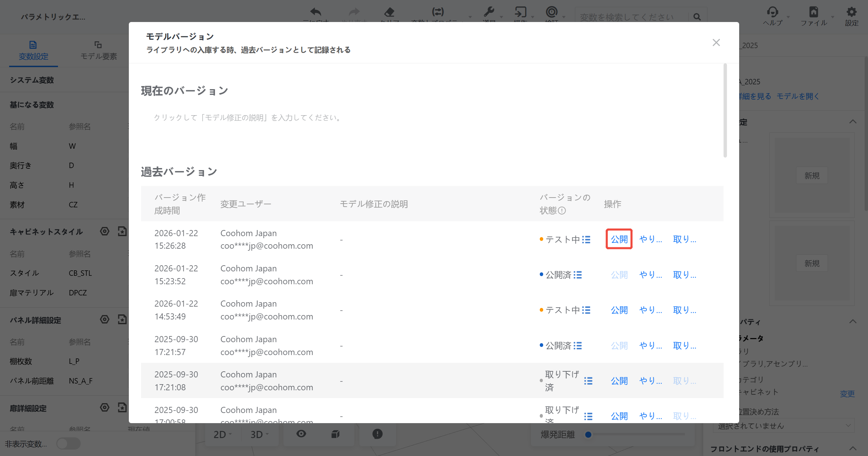Viewport: 868px width, 456px height.
Task: Open the headset help icon
Action: 772,12
